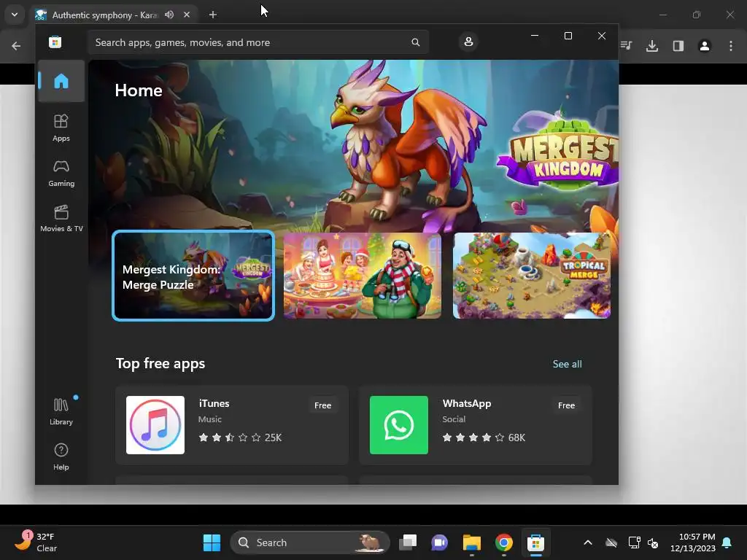Click the taskbar Search box
This screenshot has height=560, width=747.
click(x=309, y=542)
